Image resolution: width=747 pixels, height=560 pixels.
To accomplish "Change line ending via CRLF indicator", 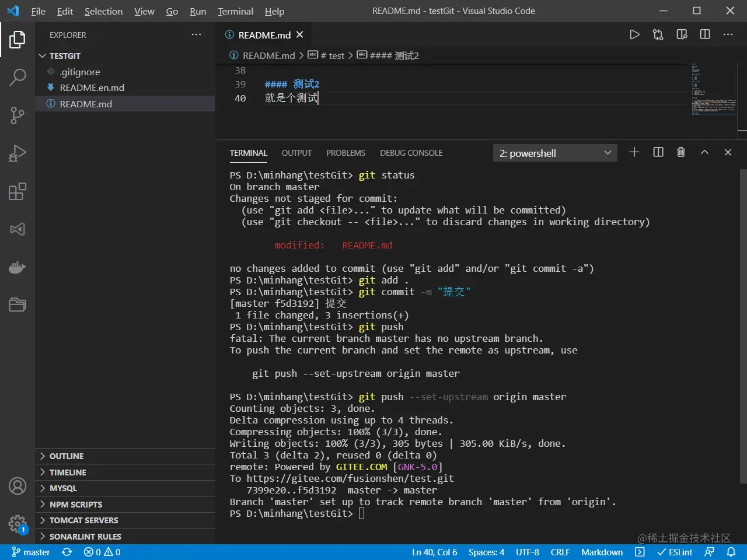I will tap(560, 552).
